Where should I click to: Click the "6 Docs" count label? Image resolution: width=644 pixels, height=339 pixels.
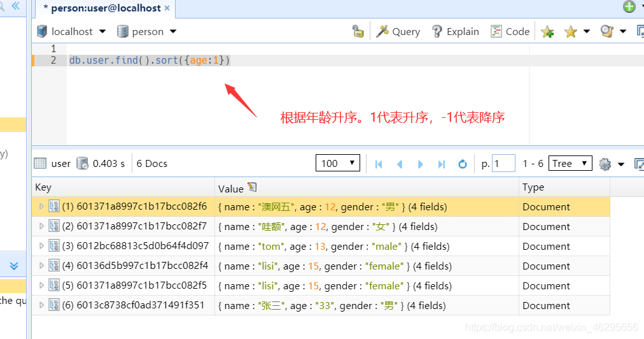pos(152,163)
